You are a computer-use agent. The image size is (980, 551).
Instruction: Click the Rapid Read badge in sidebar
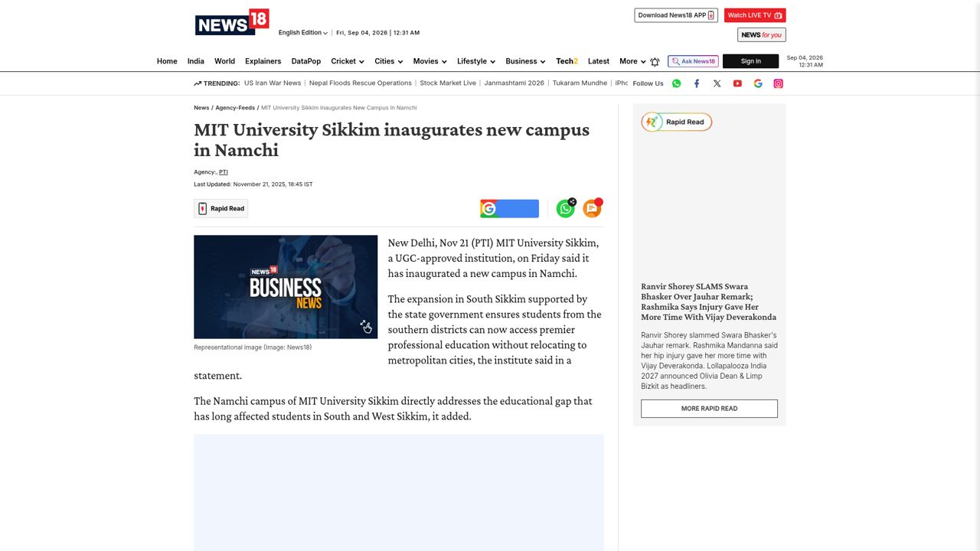pyautogui.click(x=677, y=122)
